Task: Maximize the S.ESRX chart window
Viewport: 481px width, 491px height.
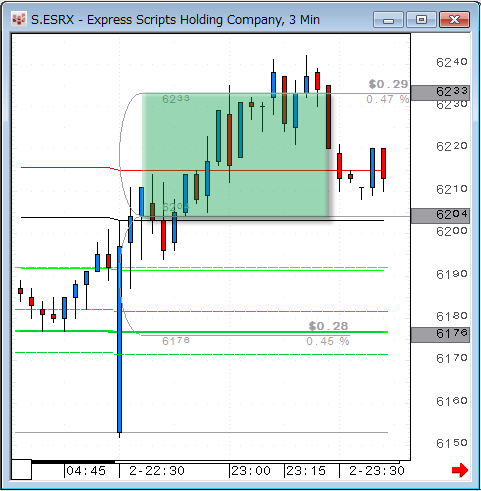Action: pos(421,20)
